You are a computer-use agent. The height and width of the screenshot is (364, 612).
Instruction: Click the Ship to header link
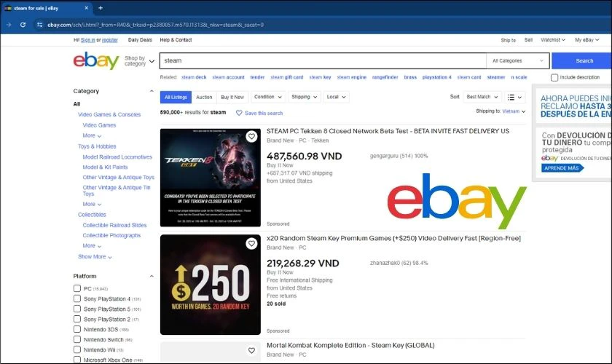509,40
